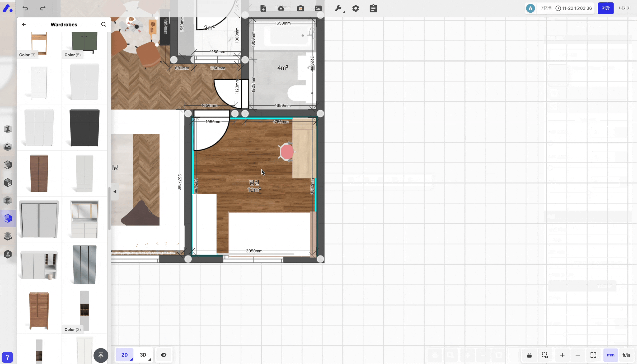Click the area capture selection icon
The width and height of the screenshot is (637, 364).
pos(545,355)
